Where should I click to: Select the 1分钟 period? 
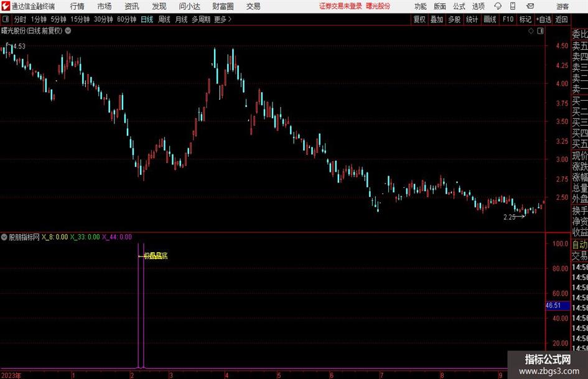click(x=39, y=19)
